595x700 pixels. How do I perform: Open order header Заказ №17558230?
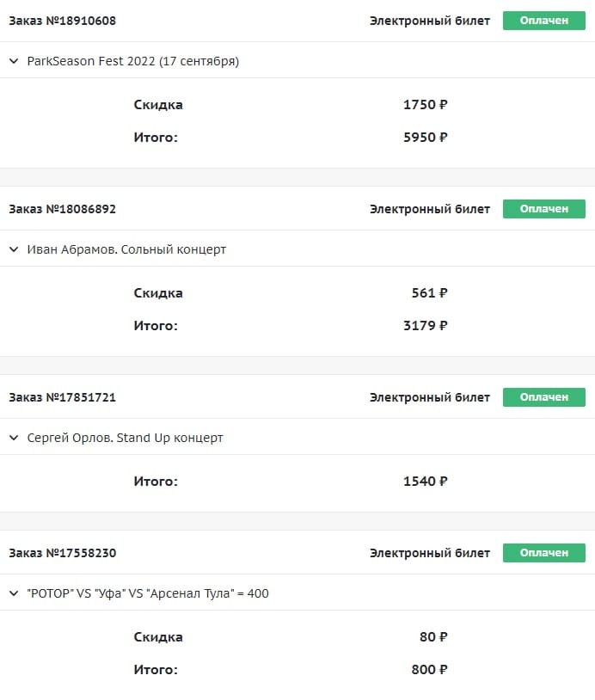(x=63, y=553)
